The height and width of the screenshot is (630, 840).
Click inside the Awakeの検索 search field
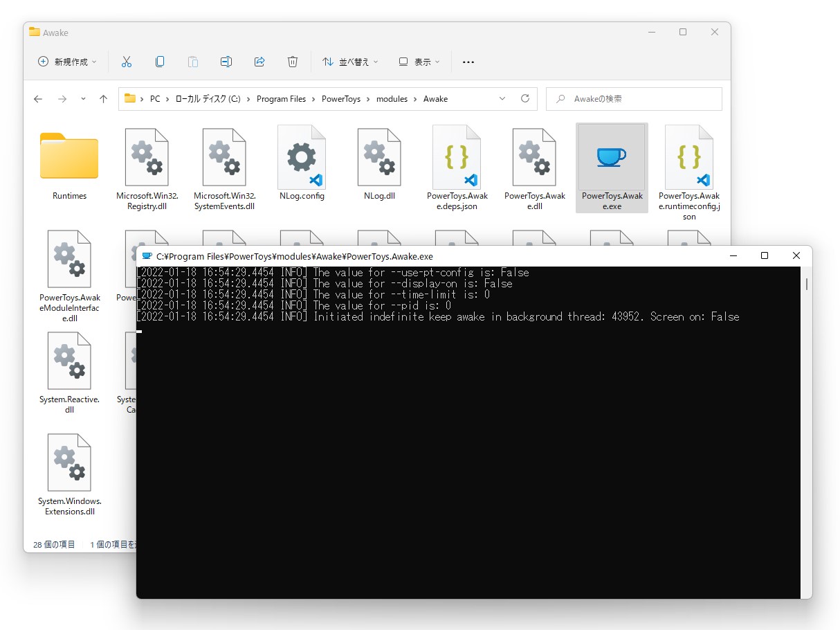pyautogui.click(x=633, y=99)
